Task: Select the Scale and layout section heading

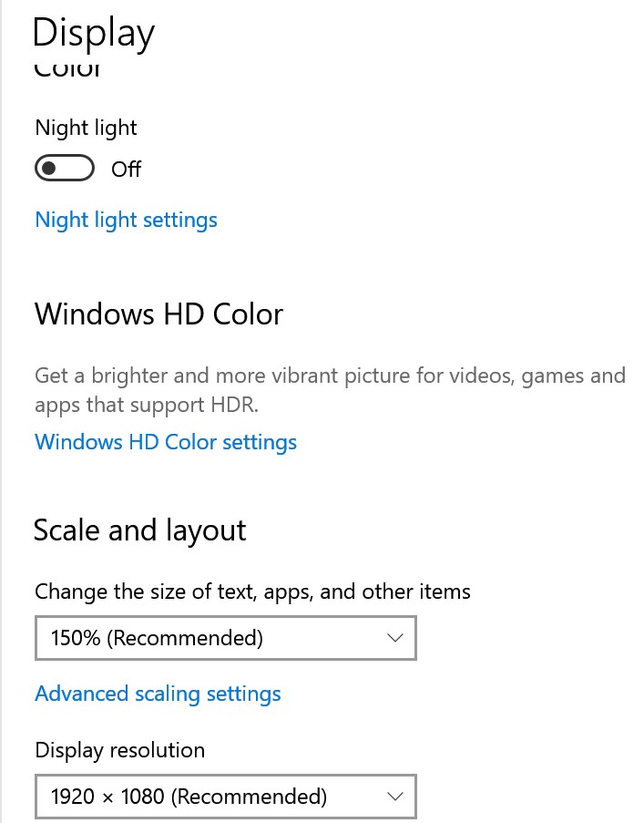Action: tap(140, 530)
